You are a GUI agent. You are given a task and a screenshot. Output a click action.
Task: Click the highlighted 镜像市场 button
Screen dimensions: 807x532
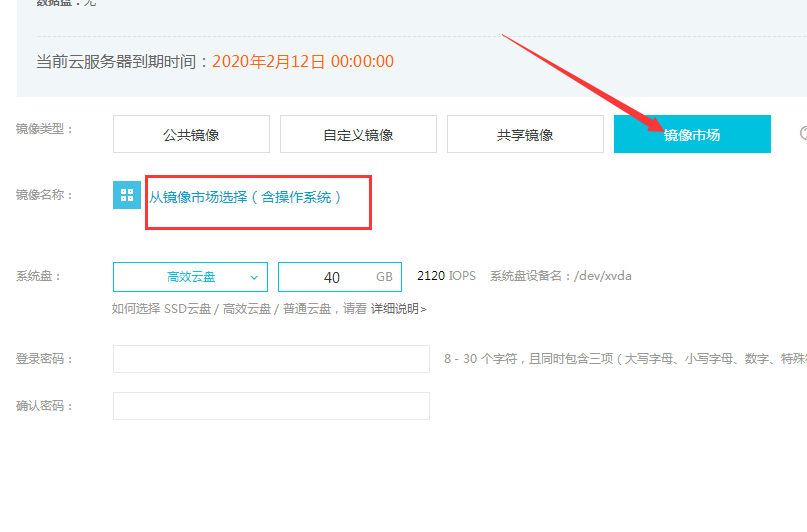click(692, 134)
